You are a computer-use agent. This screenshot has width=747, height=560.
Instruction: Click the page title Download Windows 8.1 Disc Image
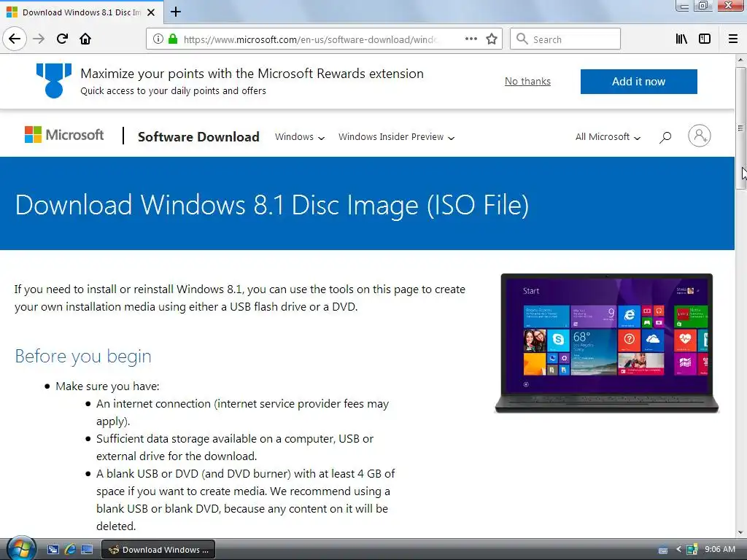click(x=272, y=205)
